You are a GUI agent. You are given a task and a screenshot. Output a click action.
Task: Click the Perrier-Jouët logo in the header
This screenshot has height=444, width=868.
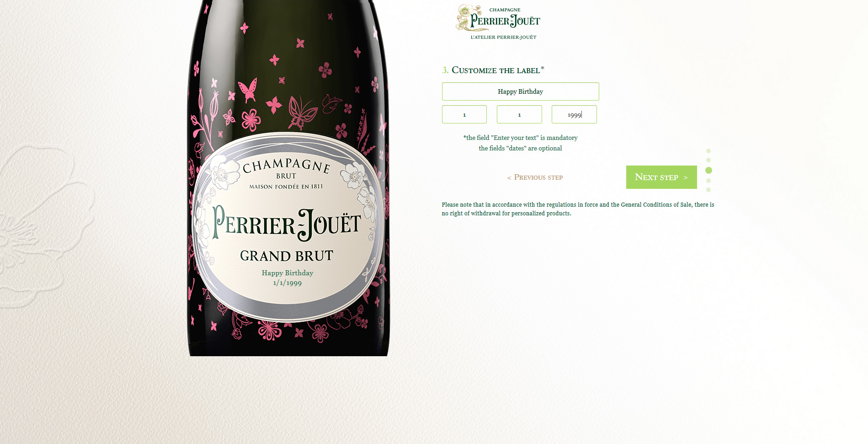click(498, 18)
